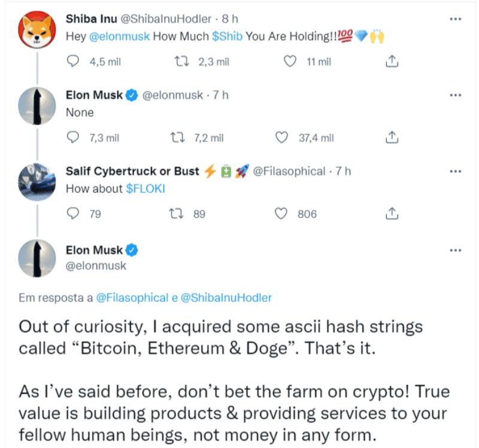Open more options on Shiba Inu's tweet
Screen dimensions: 479x448
click(456, 18)
